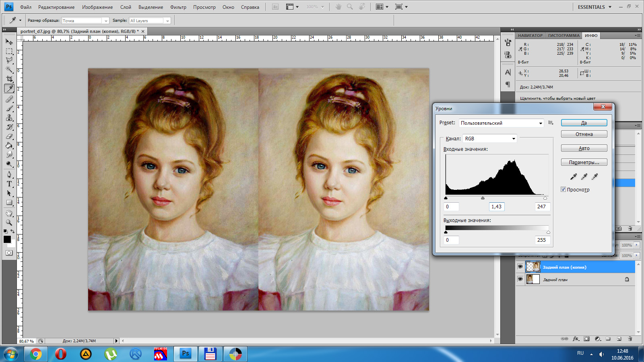This screenshot has width=644, height=362.
Task: Click the Авто button in Levels
Action: point(584,148)
